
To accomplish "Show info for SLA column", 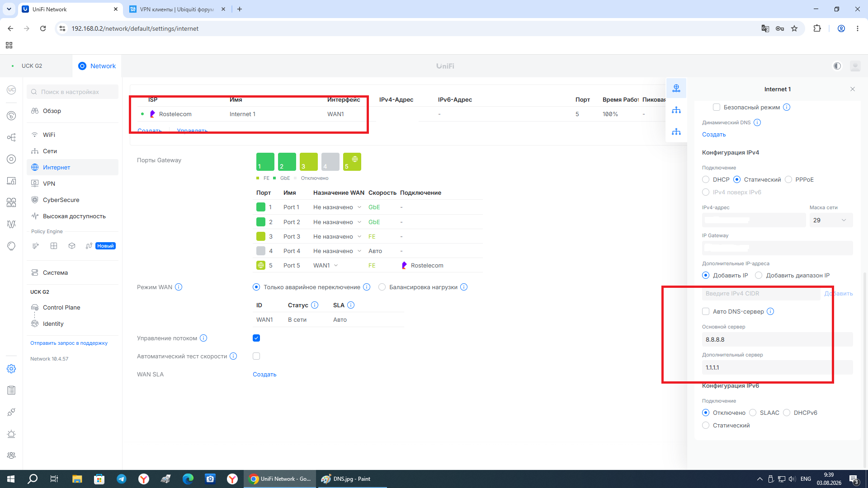I will pos(351,305).
